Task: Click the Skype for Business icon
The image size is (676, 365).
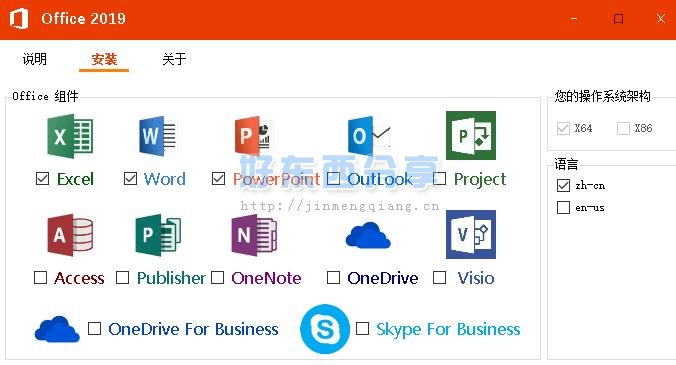Action: click(325, 329)
